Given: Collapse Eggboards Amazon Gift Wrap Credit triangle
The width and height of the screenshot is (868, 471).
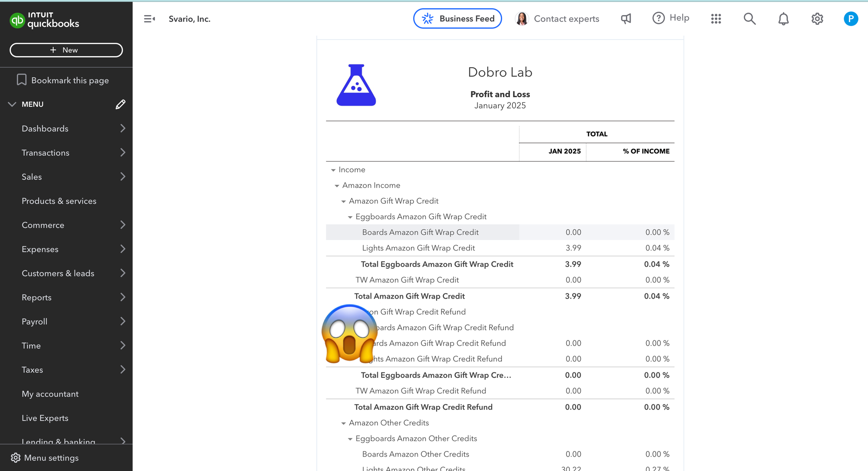Looking at the screenshot, I should pos(350,217).
